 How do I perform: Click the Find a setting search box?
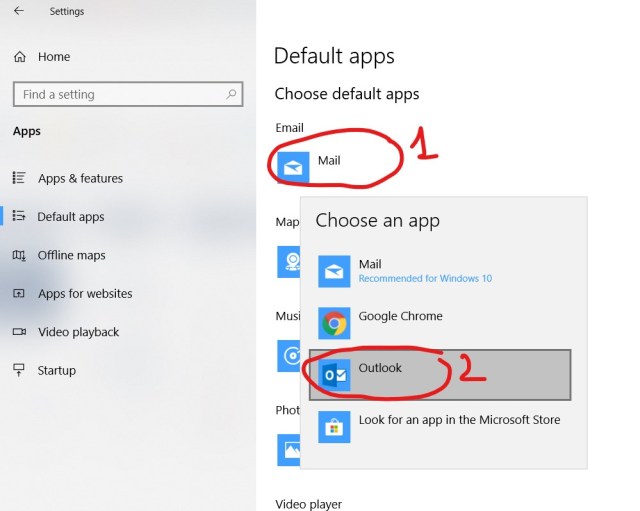(x=120, y=94)
